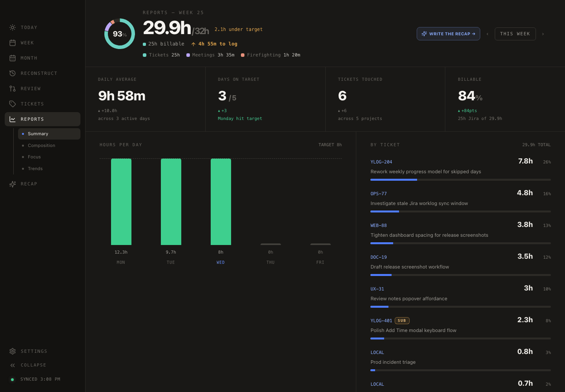Viewport: 565px width, 392px height.
Task: Click the OPS-77 progress bar
Action: pos(461,211)
